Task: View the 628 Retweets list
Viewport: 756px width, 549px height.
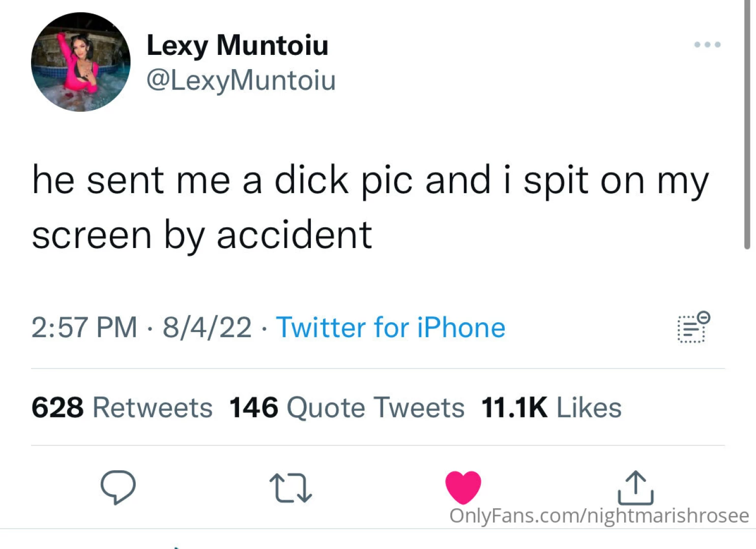Action: pyautogui.click(x=122, y=408)
